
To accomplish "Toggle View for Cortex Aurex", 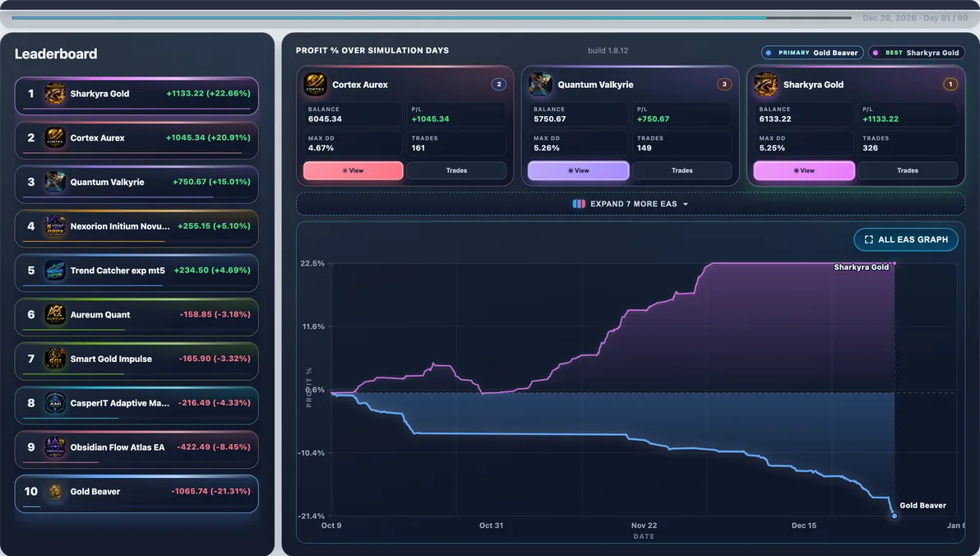I will click(354, 171).
